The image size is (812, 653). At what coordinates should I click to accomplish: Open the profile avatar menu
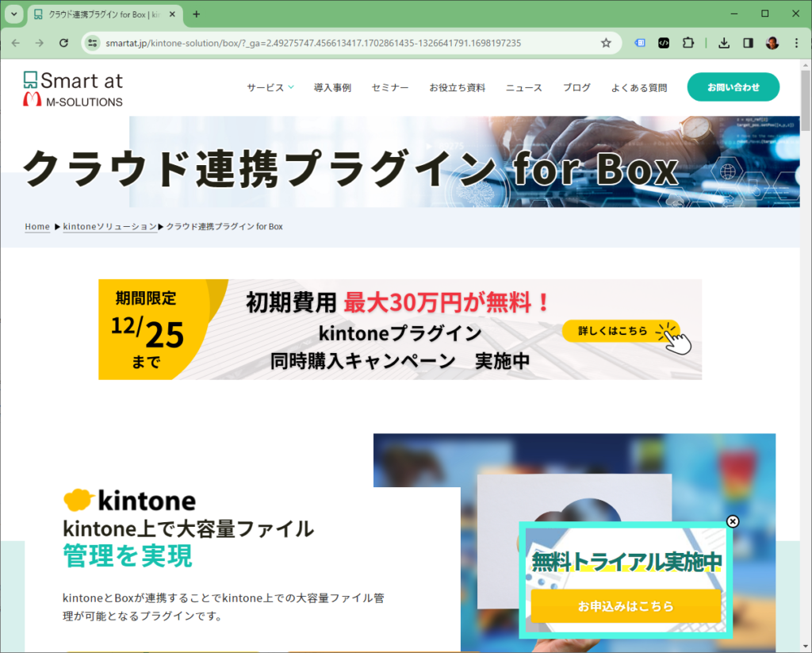point(772,43)
